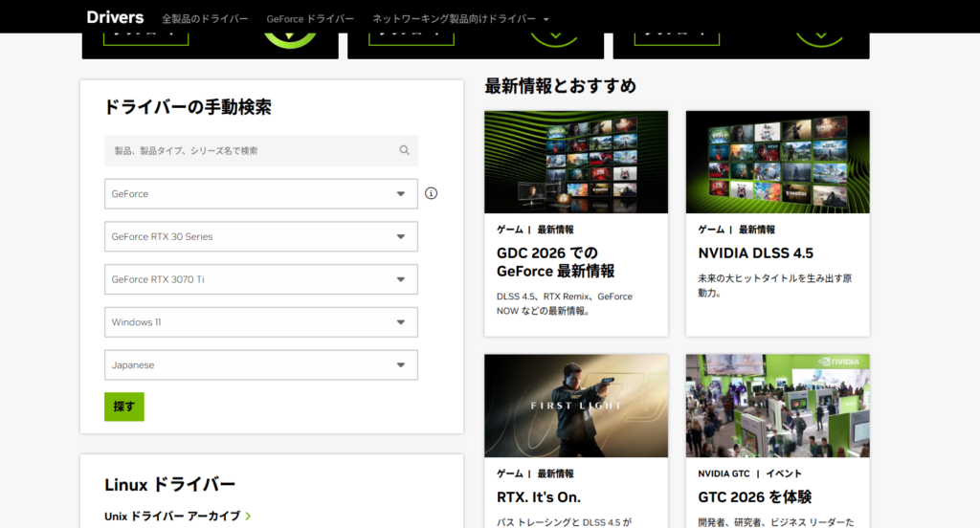The height and width of the screenshot is (528, 980).
Task: Click the NVIDIA GTC | イベント category label
Action: 749,473
